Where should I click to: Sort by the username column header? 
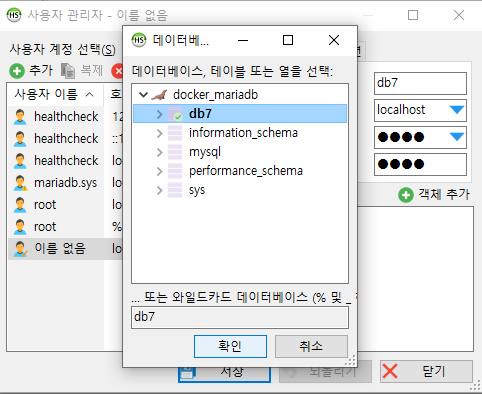click(x=55, y=95)
